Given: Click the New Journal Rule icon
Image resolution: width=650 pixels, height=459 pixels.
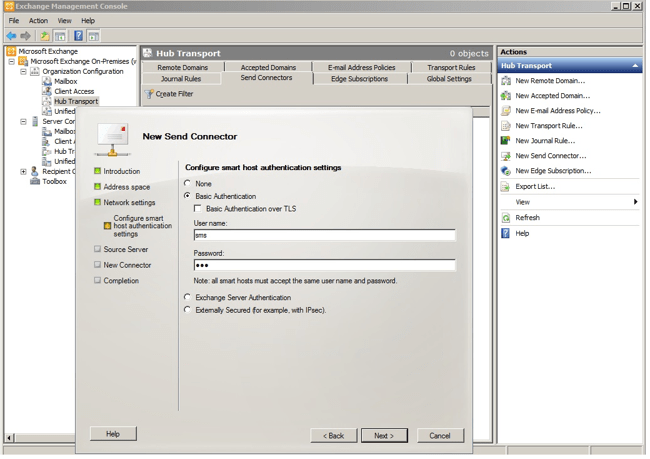Looking at the screenshot, I should 506,141.
